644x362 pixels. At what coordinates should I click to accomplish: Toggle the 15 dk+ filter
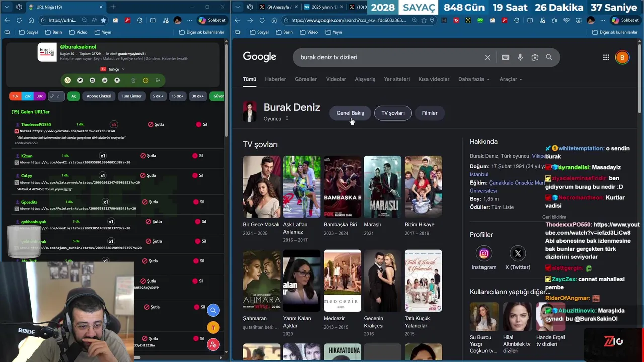point(177,96)
